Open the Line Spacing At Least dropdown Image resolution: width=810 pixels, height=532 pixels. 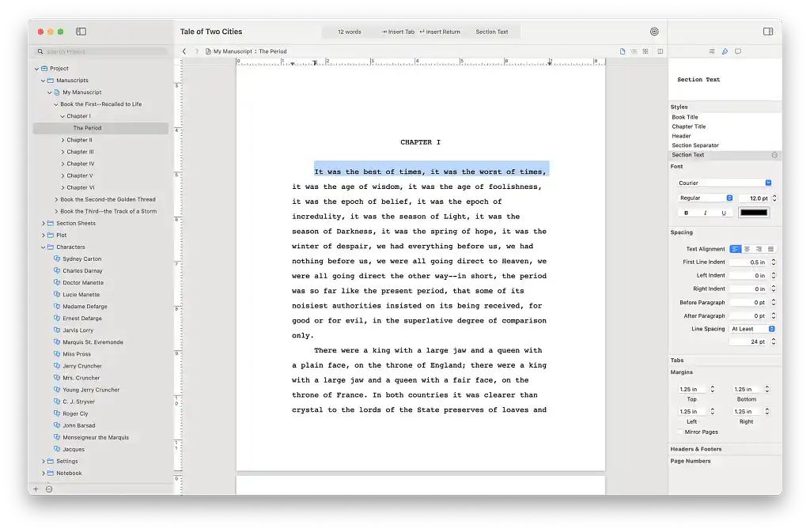pos(752,329)
